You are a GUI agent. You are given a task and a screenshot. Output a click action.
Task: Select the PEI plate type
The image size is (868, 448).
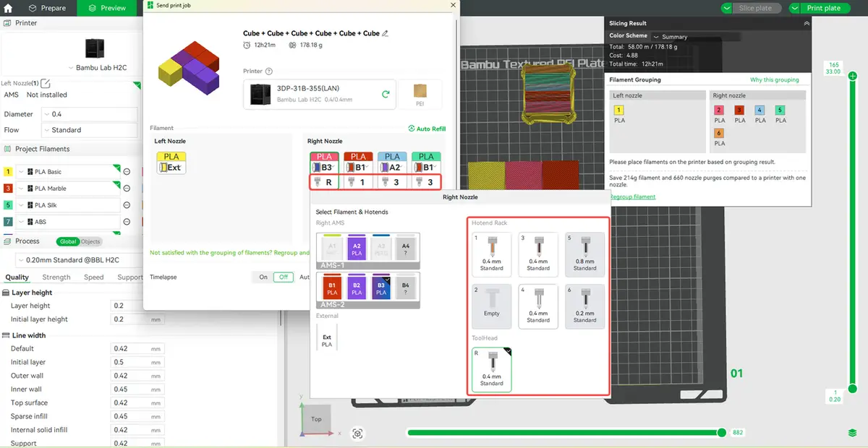click(x=420, y=94)
